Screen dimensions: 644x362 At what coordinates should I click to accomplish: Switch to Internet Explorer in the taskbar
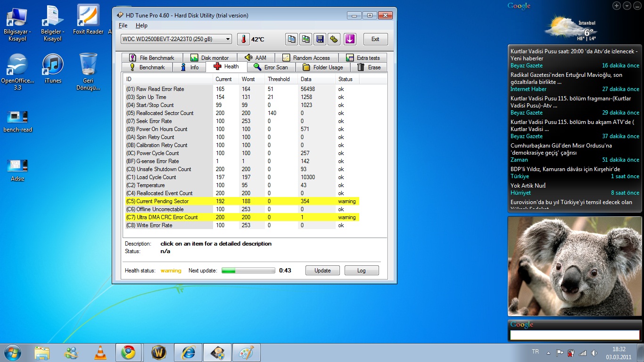pos(188,353)
